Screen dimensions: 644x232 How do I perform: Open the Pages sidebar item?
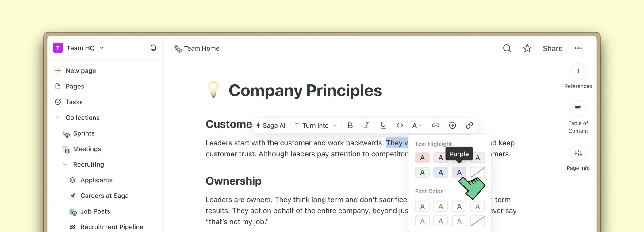coord(75,86)
